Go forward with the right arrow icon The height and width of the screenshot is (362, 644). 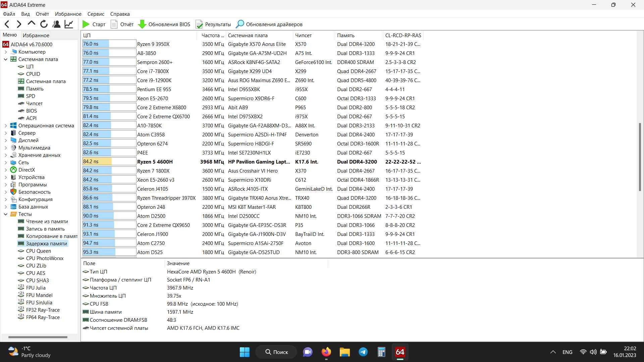(19, 24)
